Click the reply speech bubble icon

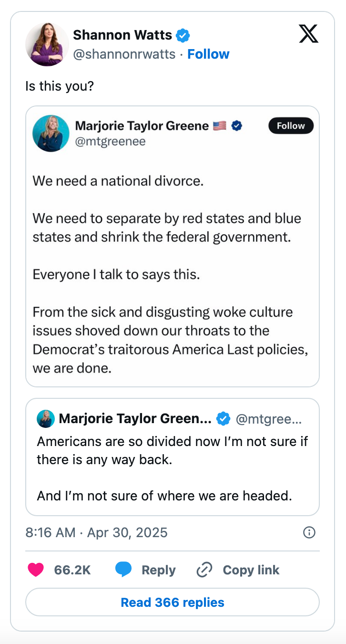123,570
